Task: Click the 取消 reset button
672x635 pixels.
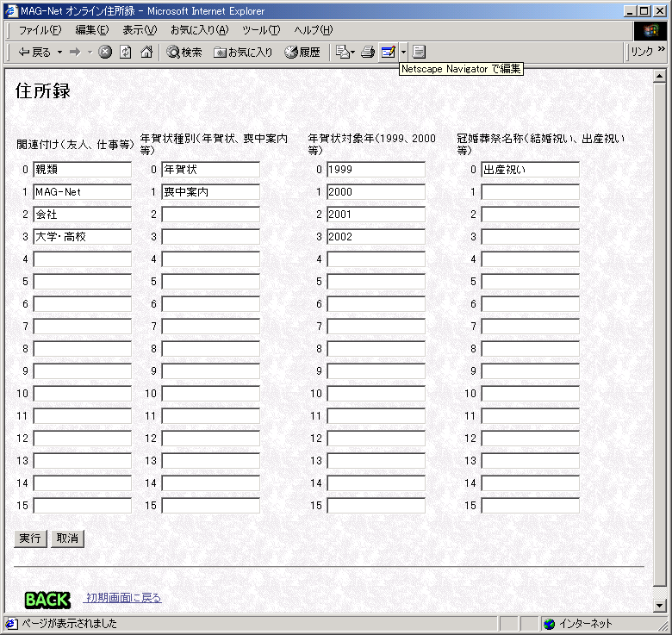Action: click(67, 539)
